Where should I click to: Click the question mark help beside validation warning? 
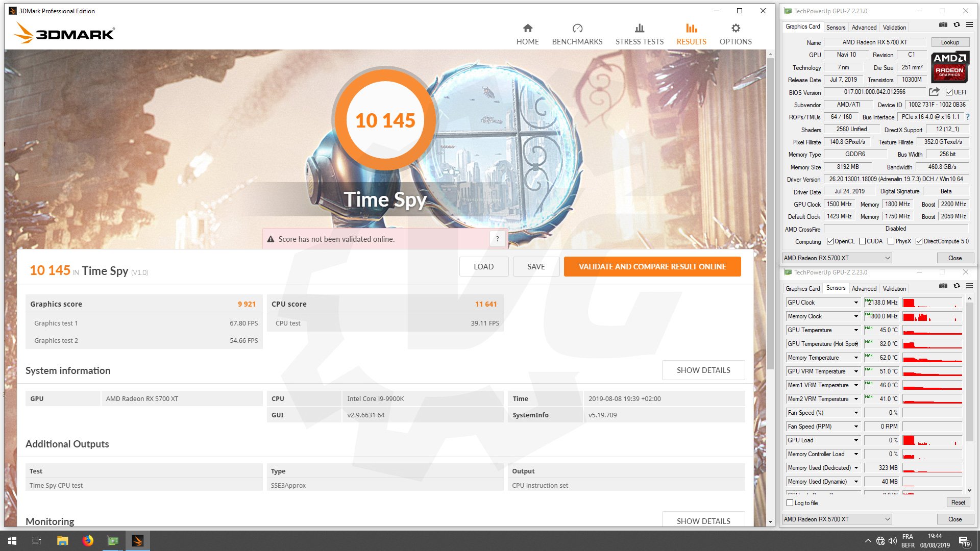click(497, 239)
